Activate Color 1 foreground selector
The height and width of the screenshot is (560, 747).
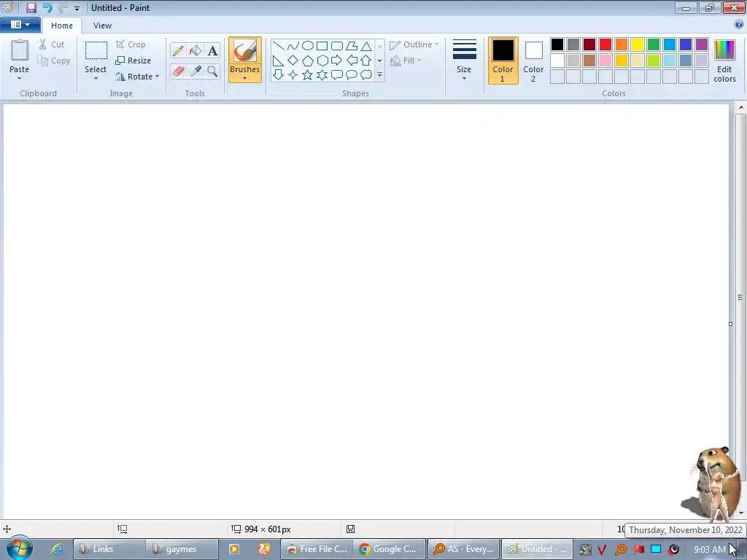(503, 61)
